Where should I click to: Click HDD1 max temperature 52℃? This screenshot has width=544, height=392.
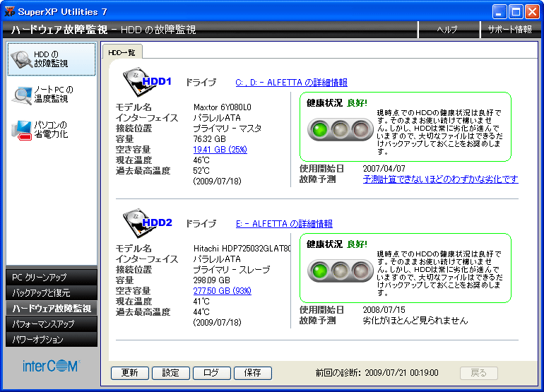click(201, 171)
